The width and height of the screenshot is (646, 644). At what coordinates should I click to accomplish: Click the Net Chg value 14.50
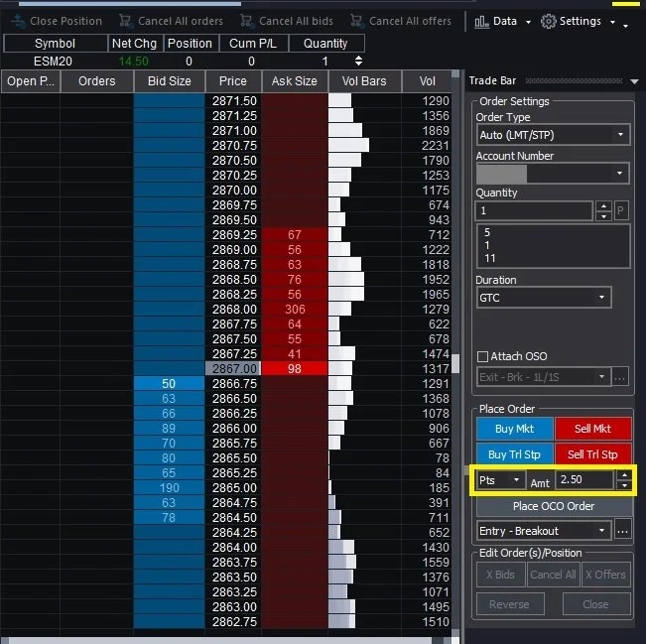tap(134, 62)
